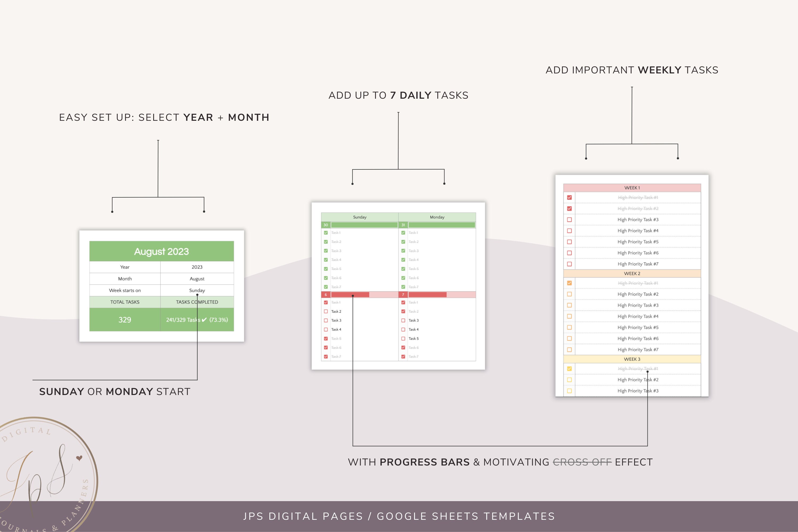
Task: Tick Task 4 checkbox under Sunday day 6
Action: click(326, 330)
